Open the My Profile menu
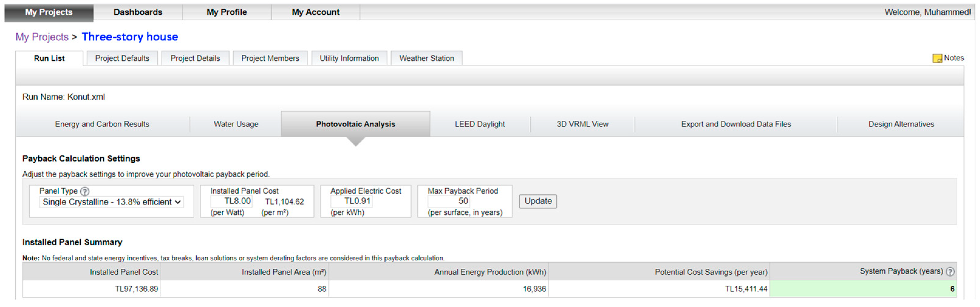Viewport: 980px width, 307px height. point(227,12)
